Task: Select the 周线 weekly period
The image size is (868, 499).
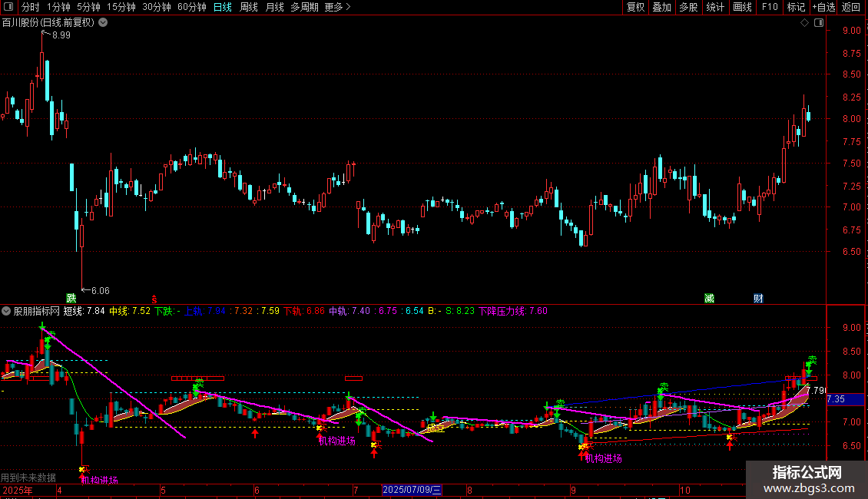Action: pos(249,7)
